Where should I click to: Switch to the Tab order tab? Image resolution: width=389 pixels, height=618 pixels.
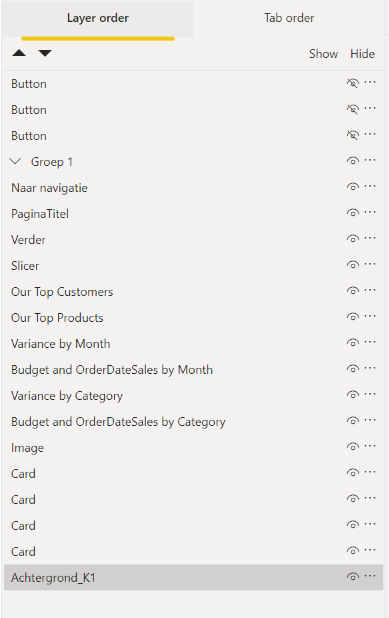click(289, 18)
